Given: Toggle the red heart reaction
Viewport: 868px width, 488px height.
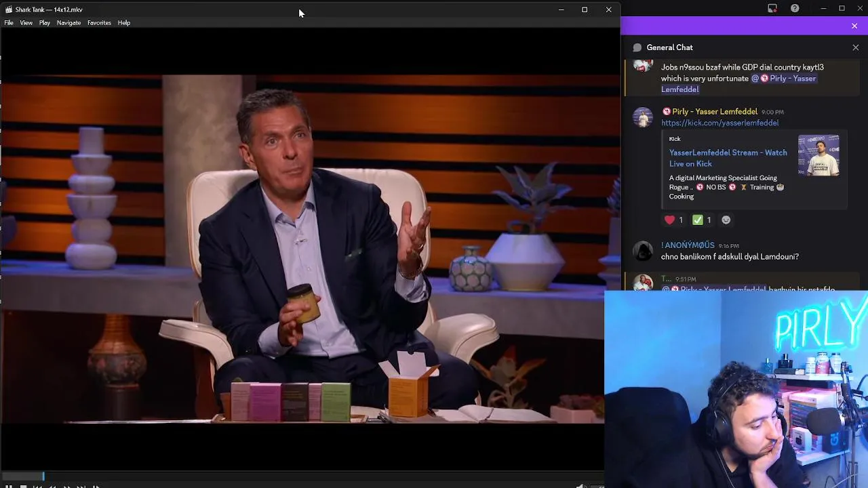Looking at the screenshot, I should pos(673,220).
